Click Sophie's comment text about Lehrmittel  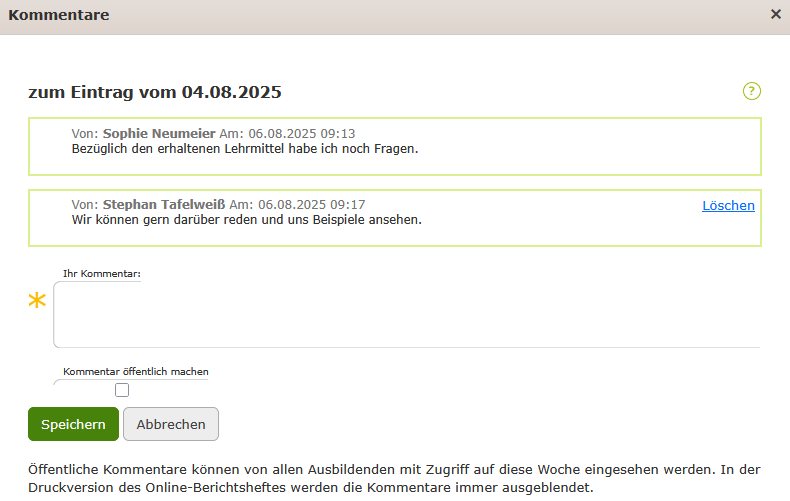[x=244, y=148]
